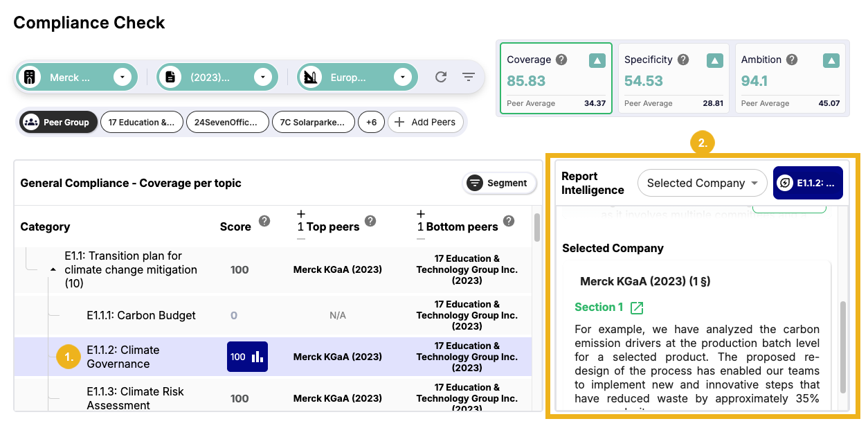Click the help icon beside Coverage
The width and height of the screenshot is (868, 428).
(x=561, y=60)
